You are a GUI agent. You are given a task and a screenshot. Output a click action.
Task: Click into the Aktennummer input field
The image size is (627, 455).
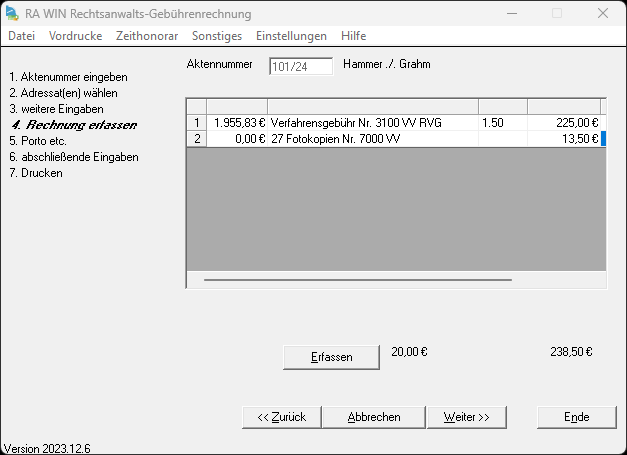(x=301, y=66)
